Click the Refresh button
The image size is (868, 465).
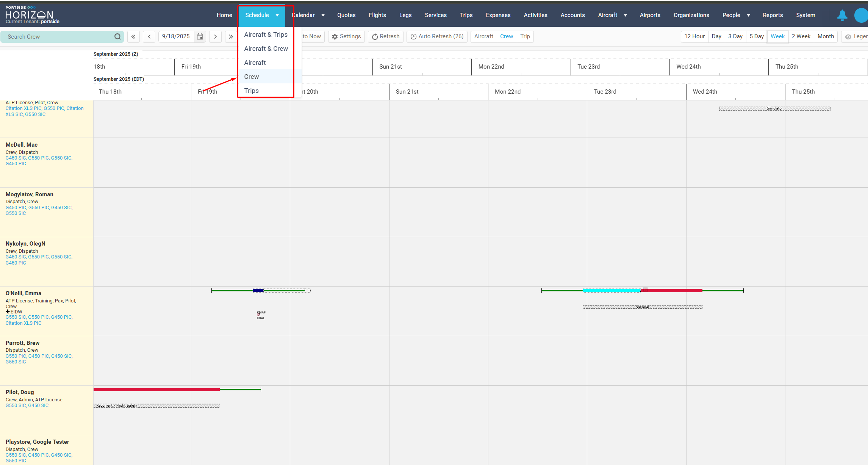click(x=385, y=37)
